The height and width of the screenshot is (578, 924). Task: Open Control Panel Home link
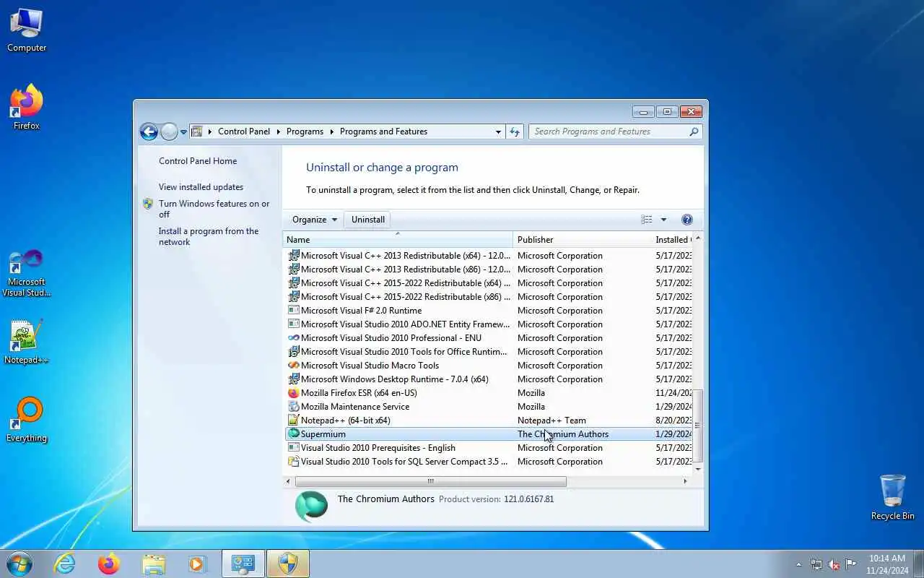click(x=198, y=161)
